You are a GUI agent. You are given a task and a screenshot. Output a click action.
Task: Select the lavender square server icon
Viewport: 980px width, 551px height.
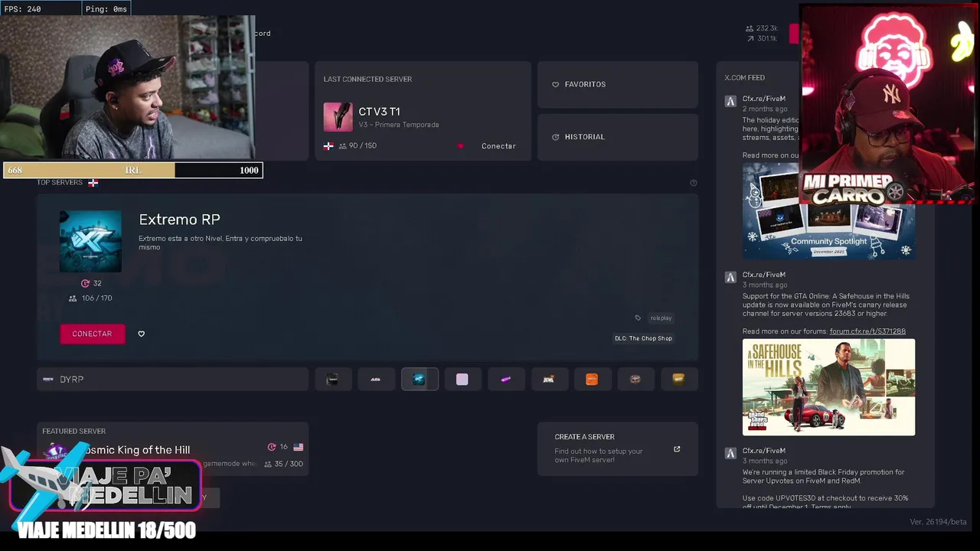point(462,379)
